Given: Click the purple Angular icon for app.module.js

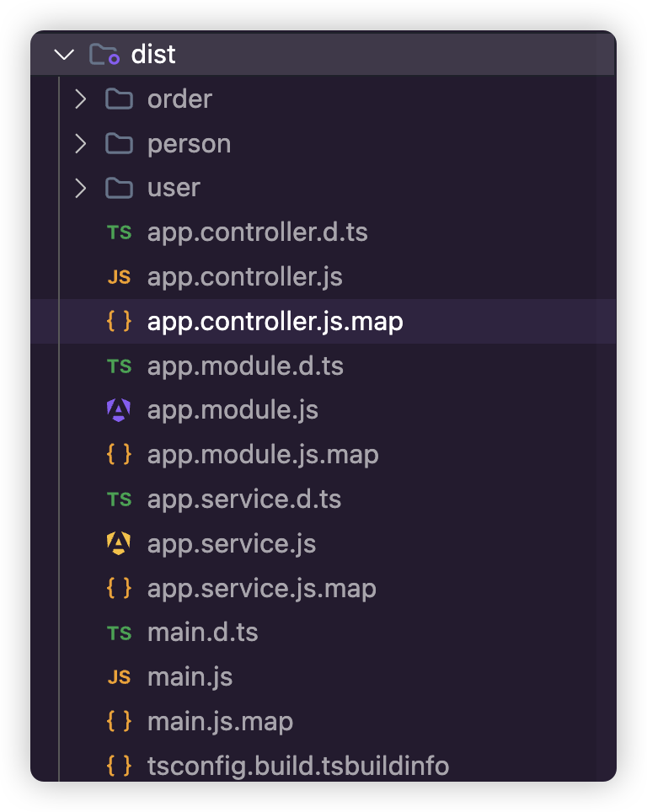Looking at the screenshot, I should pos(119,410).
